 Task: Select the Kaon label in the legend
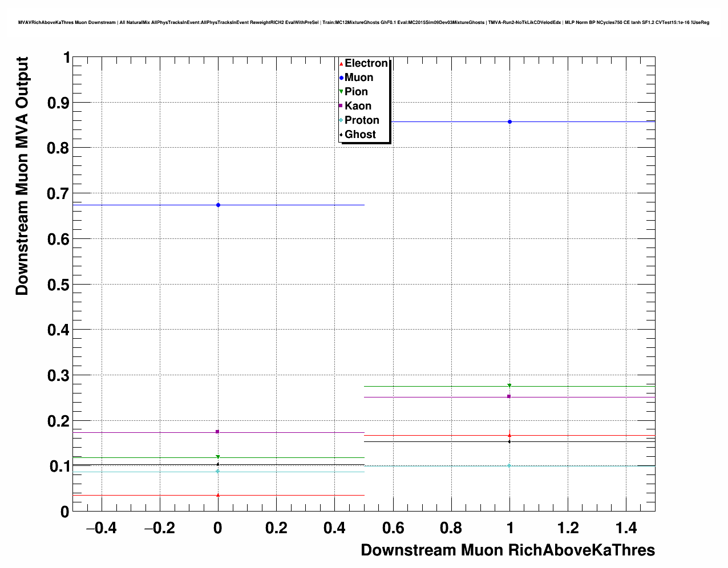[358, 106]
